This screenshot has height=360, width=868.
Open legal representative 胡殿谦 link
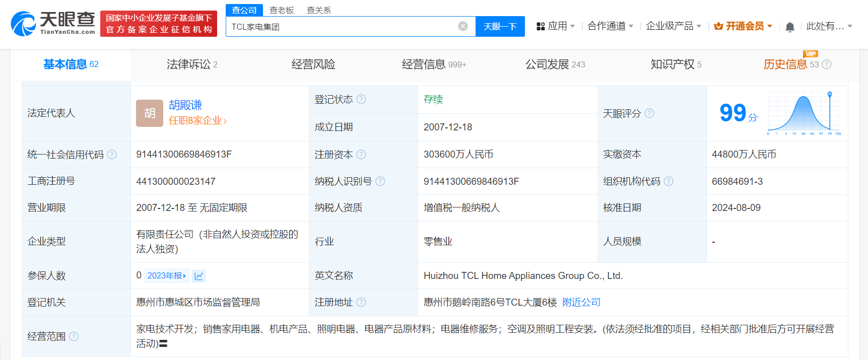click(x=185, y=105)
